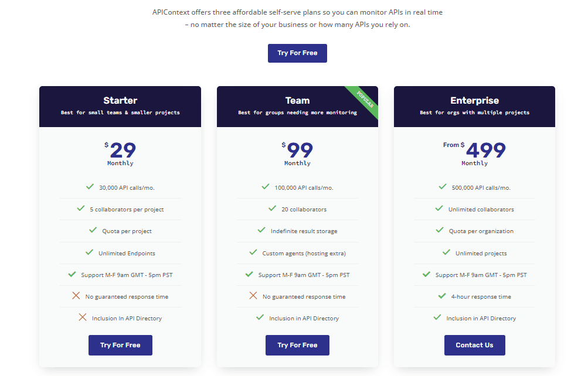Screen dimensions: 588x376
Task: Click red X beside Starter's no guaranteed response
Action: click(x=76, y=296)
